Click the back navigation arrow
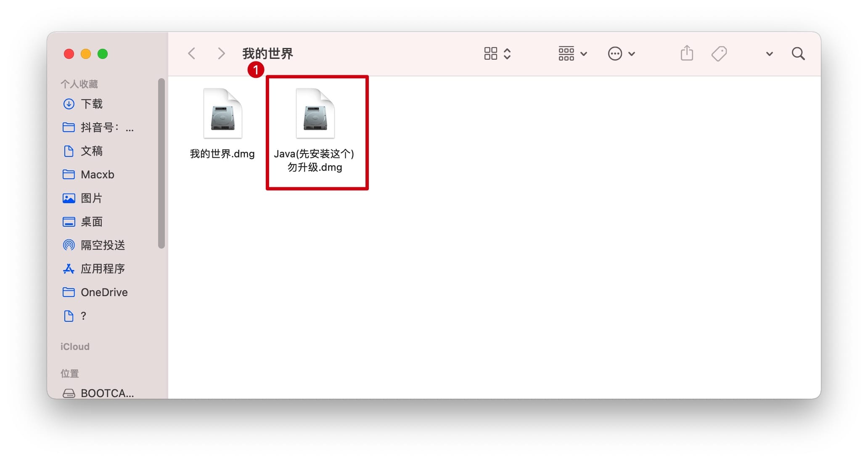Image resolution: width=868 pixels, height=461 pixels. point(192,53)
